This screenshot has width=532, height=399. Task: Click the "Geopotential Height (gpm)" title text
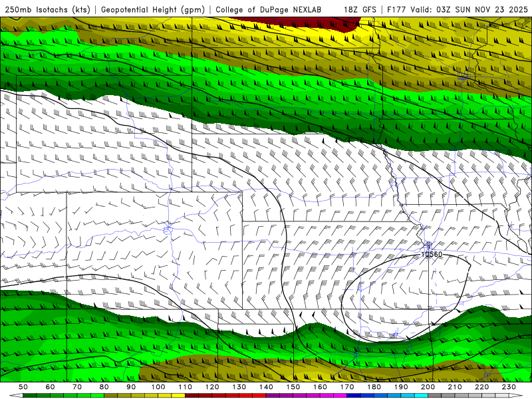153,9
